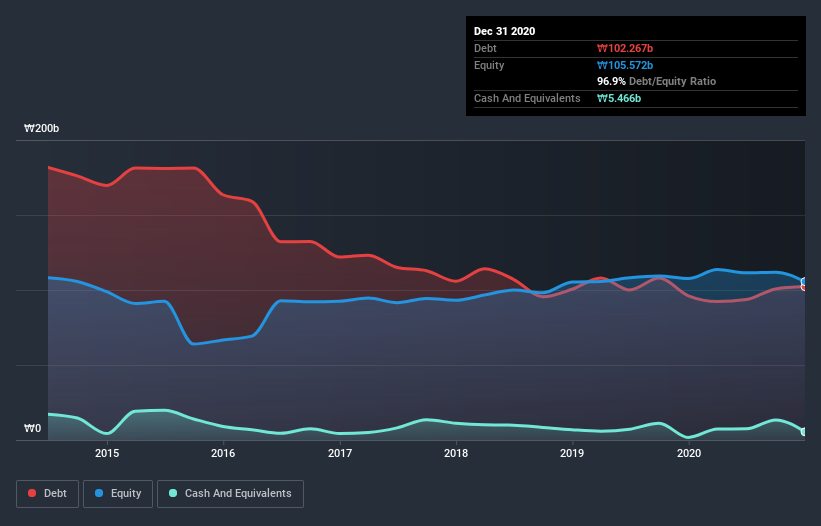Click the ₩5.466b cash value
This screenshot has height=526, width=821.
click(x=619, y=98)
